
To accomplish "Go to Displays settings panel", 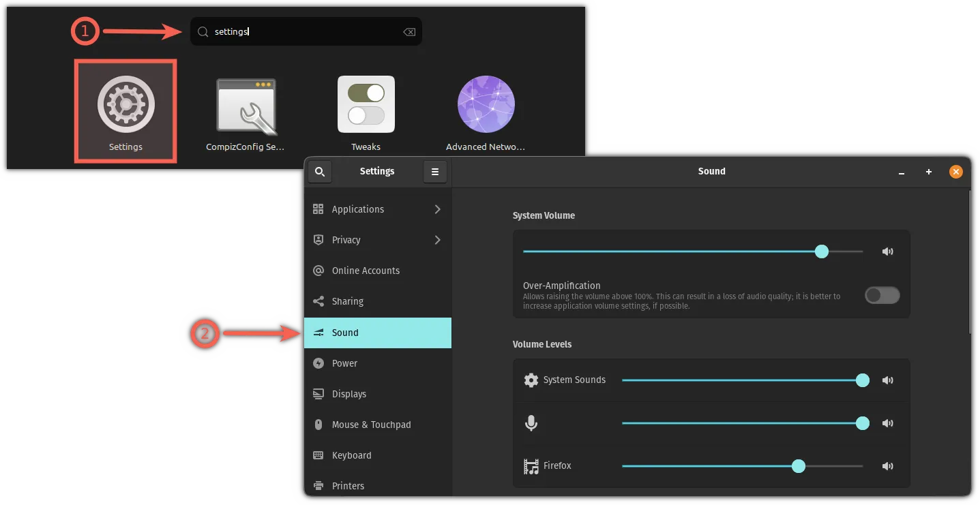I will (x=348, y=394).
